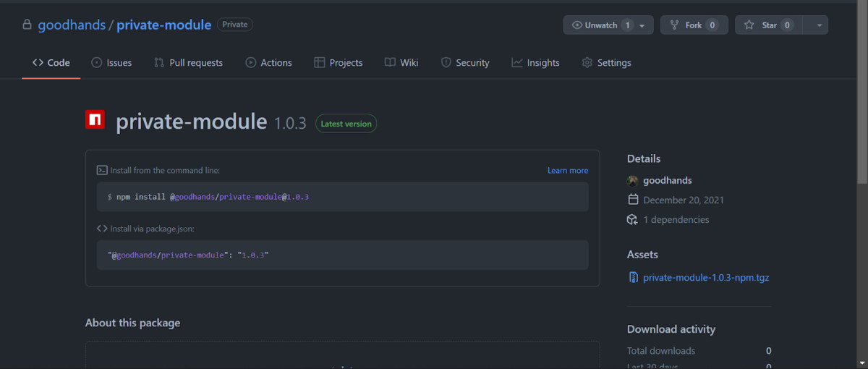Click the pull request icon

click(159, 63)
